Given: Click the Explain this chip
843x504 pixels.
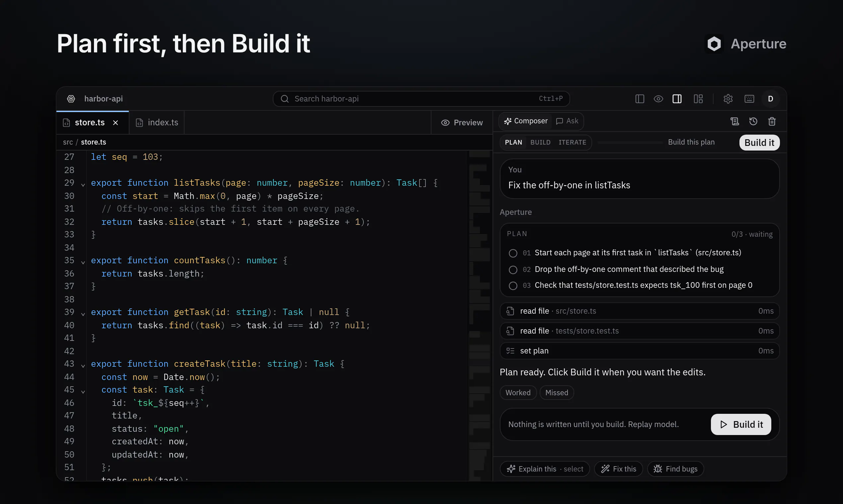Looking at the screenshot, I should 545,469.
